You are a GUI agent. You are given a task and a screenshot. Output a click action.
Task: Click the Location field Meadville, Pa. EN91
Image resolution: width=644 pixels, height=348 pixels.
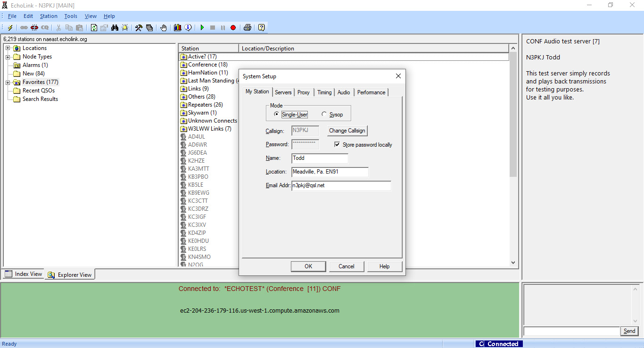coord(330,172)
